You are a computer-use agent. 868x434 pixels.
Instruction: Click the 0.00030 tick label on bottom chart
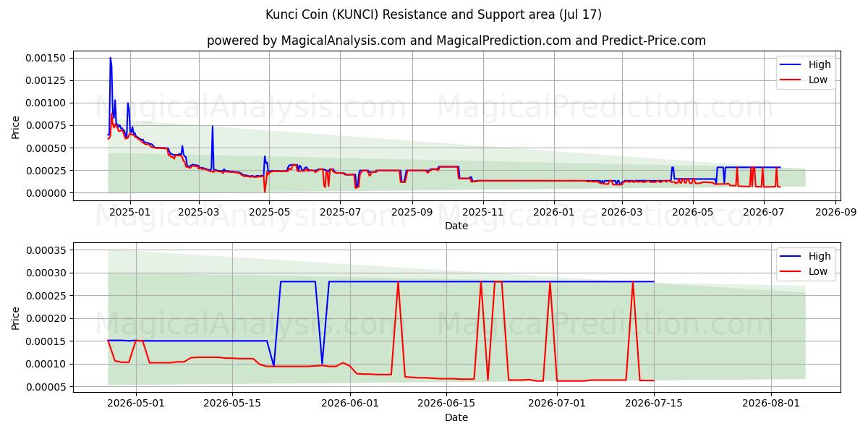tap(46, 273)
